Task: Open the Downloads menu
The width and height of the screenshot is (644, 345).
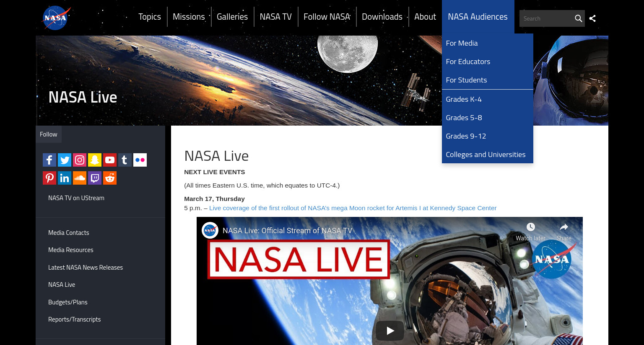Action: pyautogui.click(x=382, y=17)
